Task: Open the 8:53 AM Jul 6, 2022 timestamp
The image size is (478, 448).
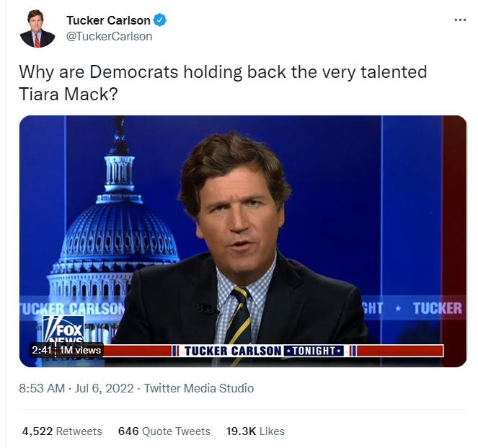Action: pos(76,388)
